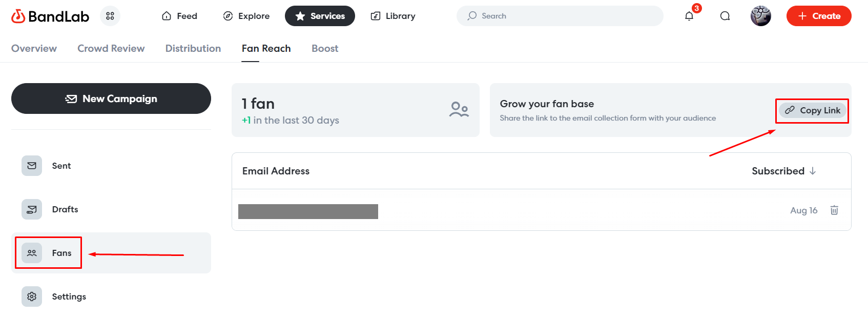Switch to the Boost tab
Image resolution: width=868 pixels, height=316 pixels.
tap(325, 48)
